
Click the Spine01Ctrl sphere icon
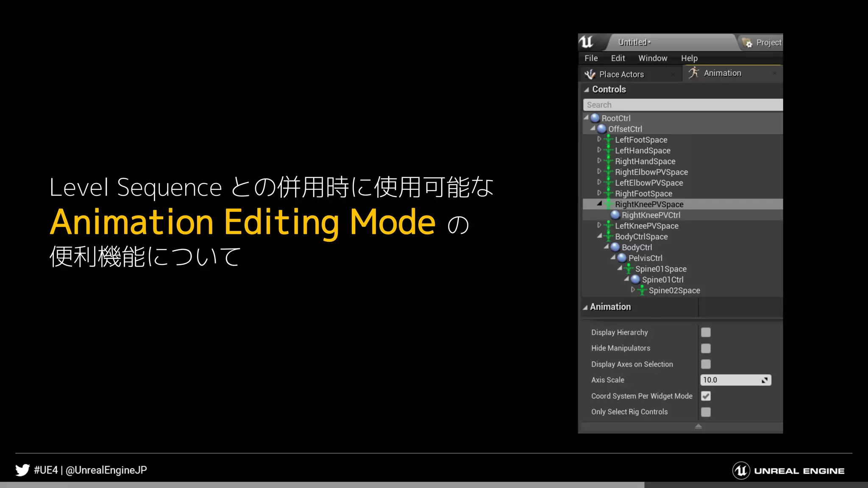click(x=635, y=280)
